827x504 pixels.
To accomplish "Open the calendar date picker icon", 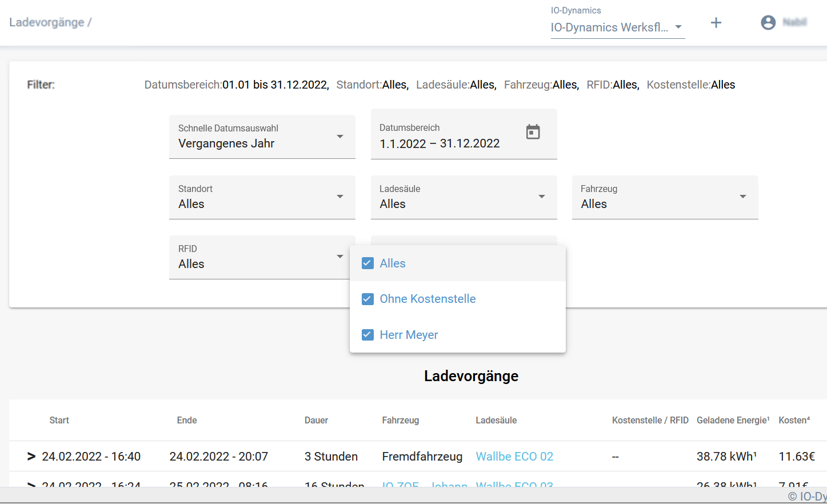I will (533, 132).
